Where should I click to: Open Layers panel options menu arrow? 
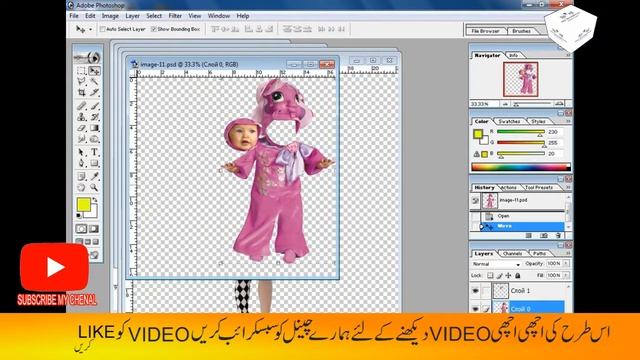(568, 253)
